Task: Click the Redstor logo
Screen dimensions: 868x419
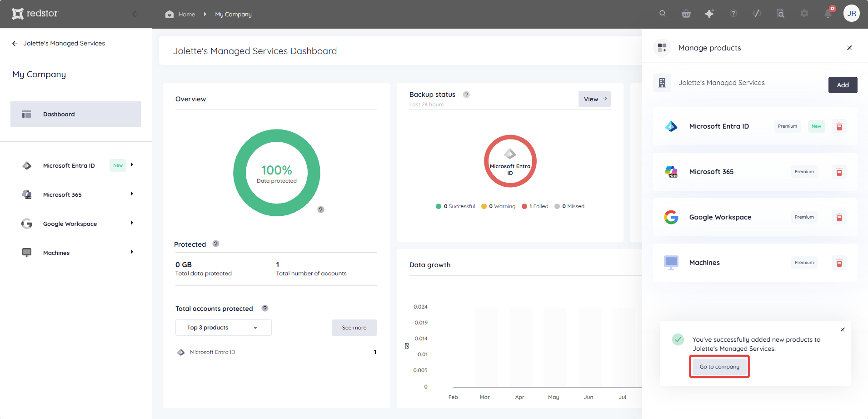Action: coord(35,14)
